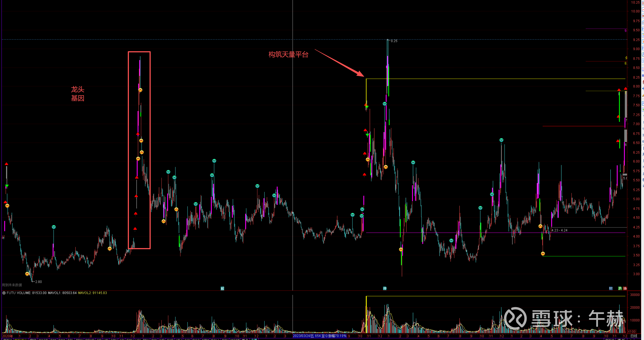This screenshot has width=644, height=340.
Task: Select the 2020年 label on the time axis
Action: click(x=8, y=336)
